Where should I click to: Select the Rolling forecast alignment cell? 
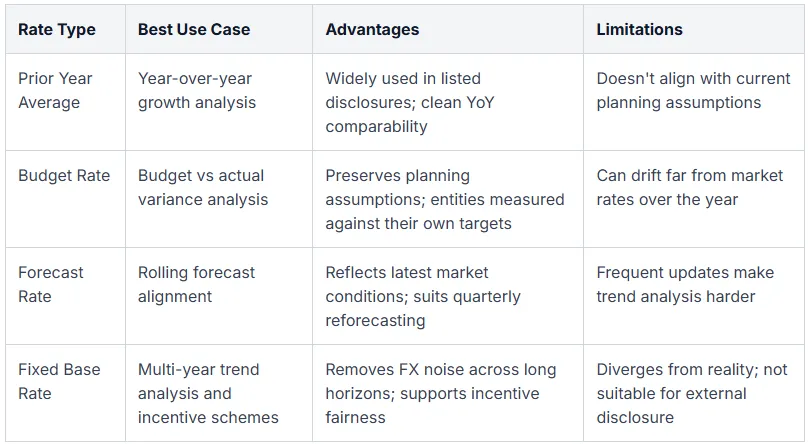[x=219, y=296]
